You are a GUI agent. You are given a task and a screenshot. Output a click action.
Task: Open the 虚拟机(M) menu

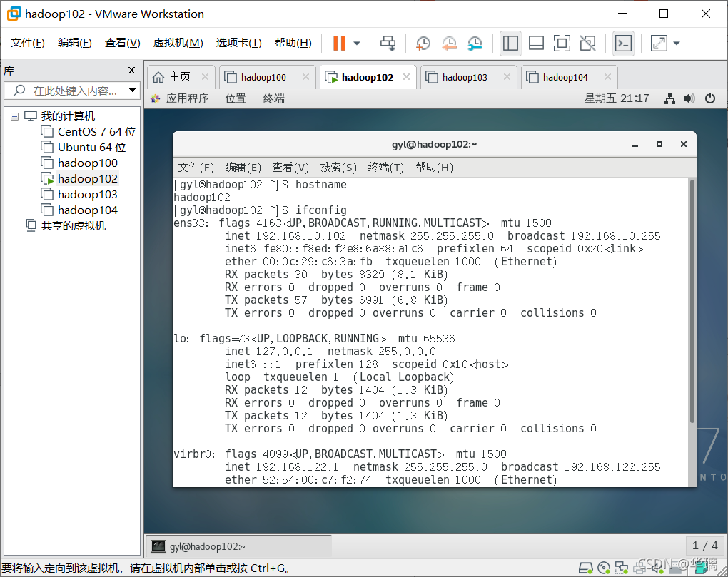coord(178,43)
